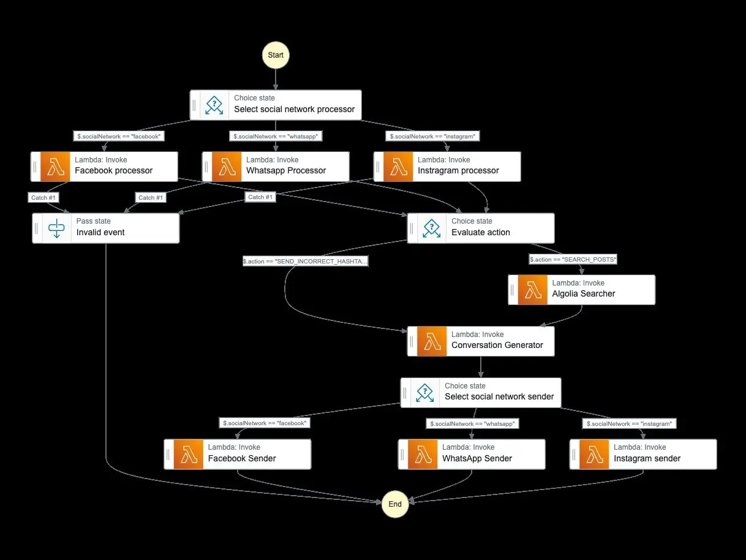Click the Choice icon on Select social network processor

(214, 105)
